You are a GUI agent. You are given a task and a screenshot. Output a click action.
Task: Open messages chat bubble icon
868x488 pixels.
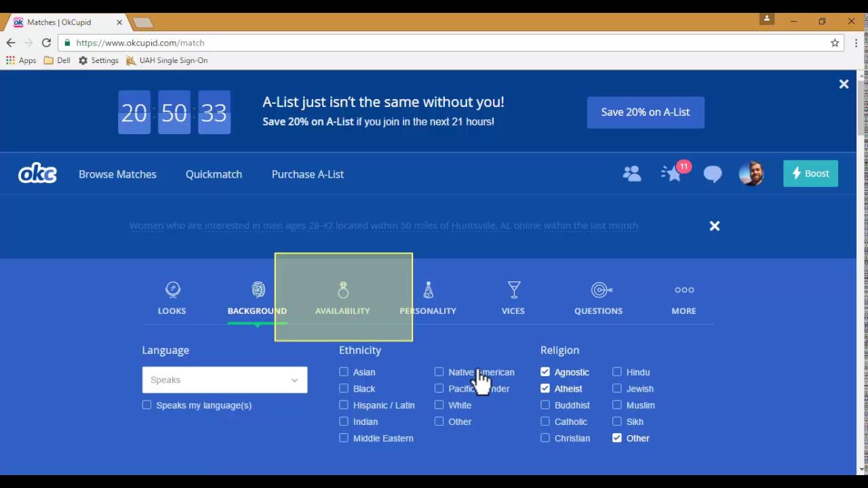coord(713,174)
